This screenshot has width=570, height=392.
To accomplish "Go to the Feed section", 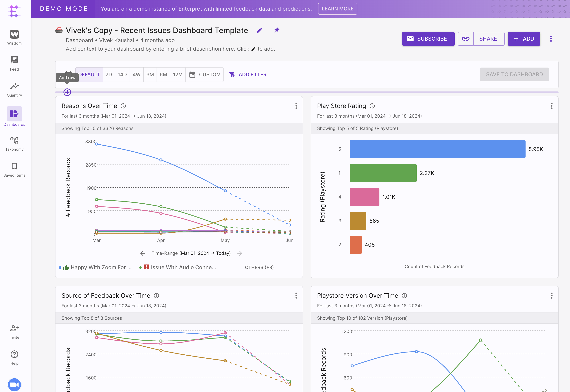I will click(14, 60).
